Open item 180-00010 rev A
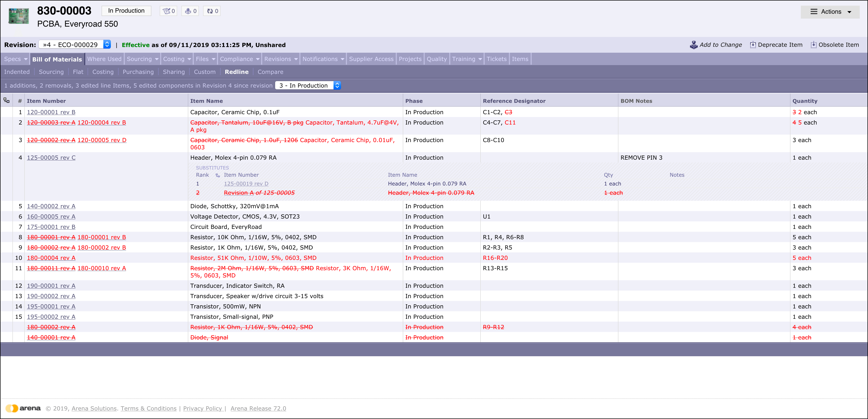 102,268
